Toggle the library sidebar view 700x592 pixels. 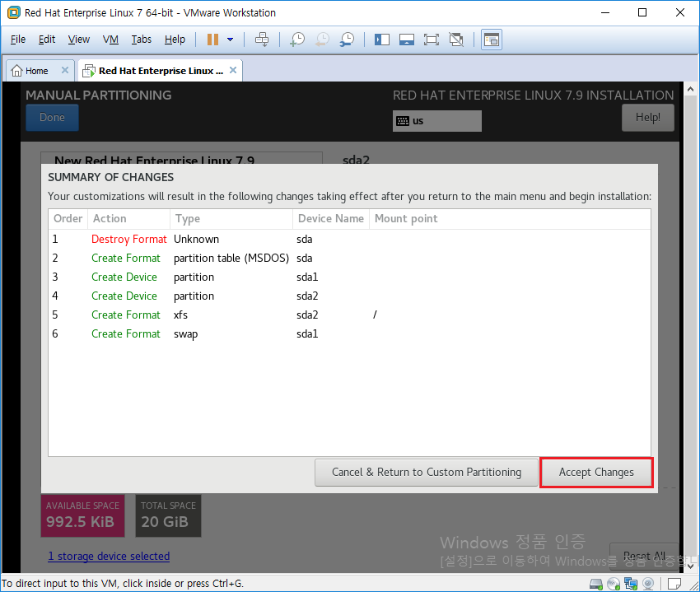tap(382, 40)
